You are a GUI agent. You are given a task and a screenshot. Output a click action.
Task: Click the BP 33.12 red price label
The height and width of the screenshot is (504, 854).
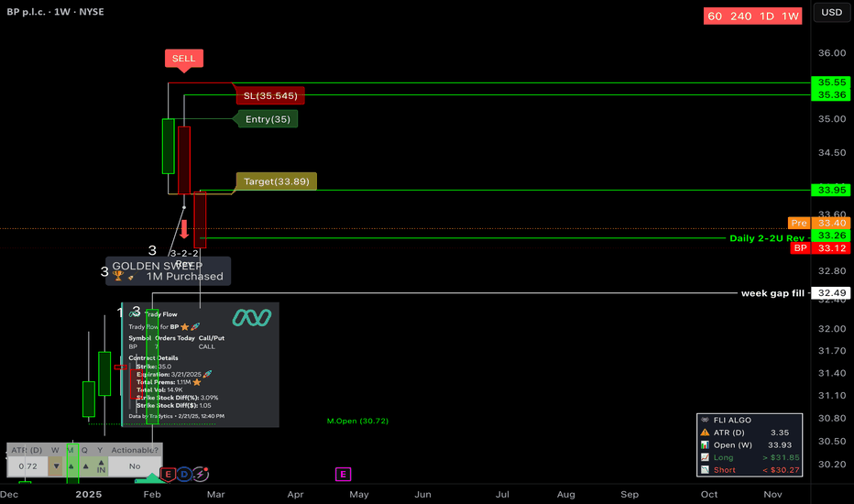820,248
